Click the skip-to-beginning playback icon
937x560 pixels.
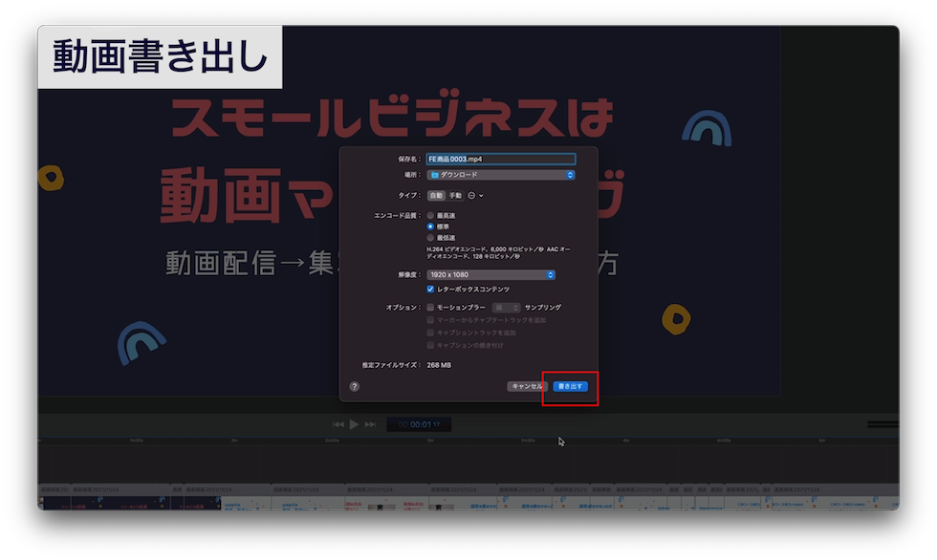tap(337, 424)
